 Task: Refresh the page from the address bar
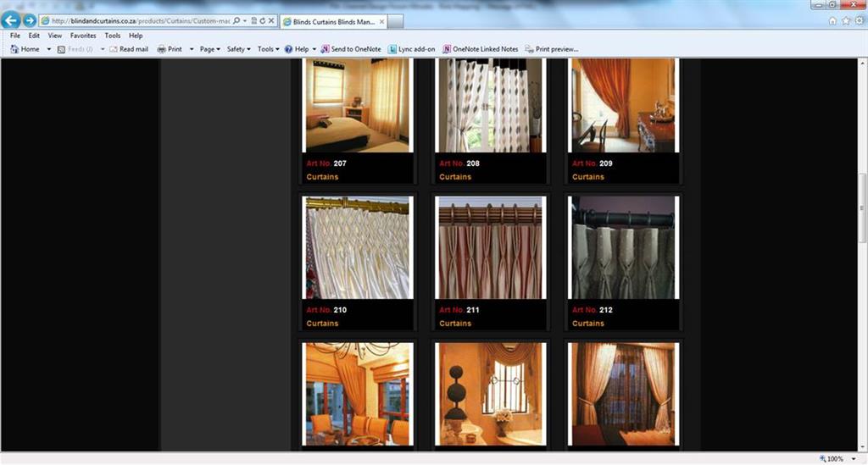(x=263, y=21)
